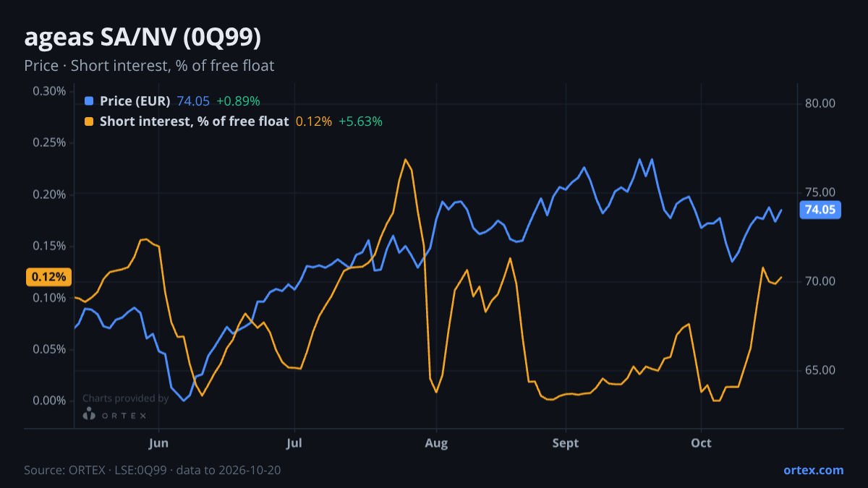Click the Sept label on time axis
The width and height of the screenshot is (868, 488).
566,443
